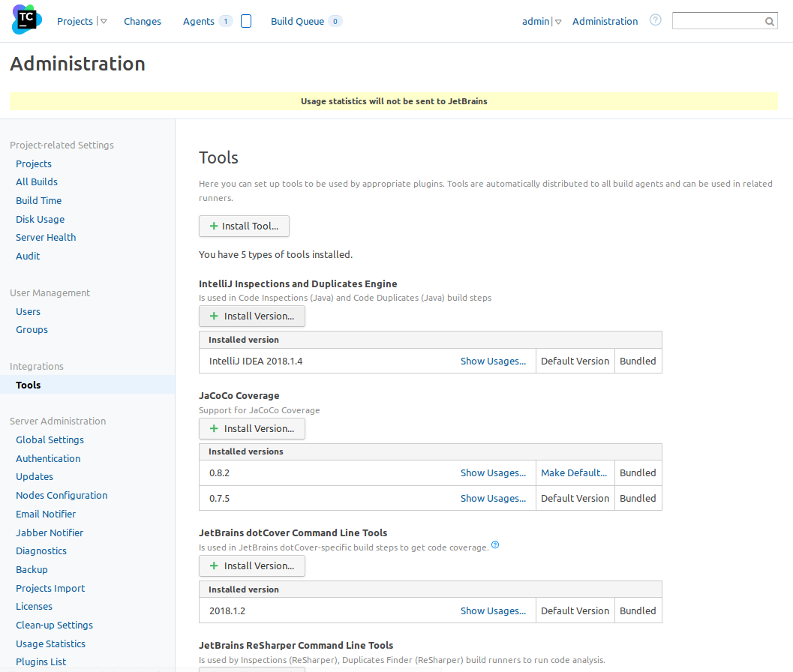Install Version for IntelliJ Inspections engine

(x=252, y=316)
